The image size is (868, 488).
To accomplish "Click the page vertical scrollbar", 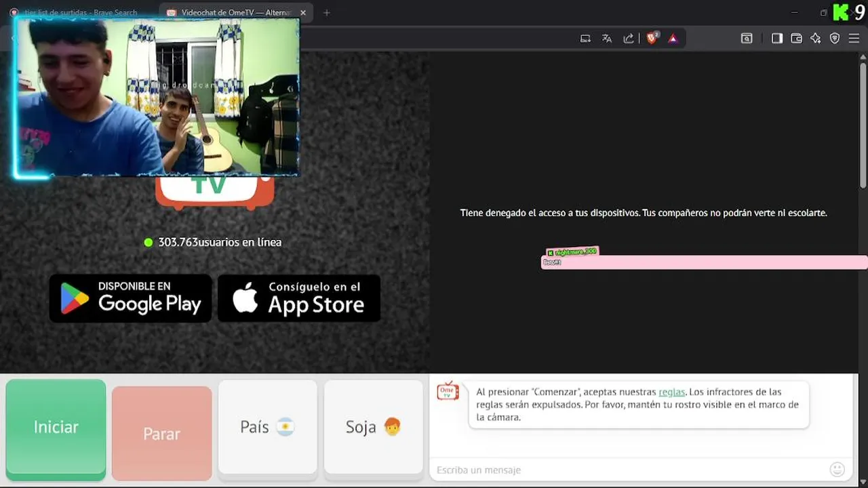I will tap(863, 125).
